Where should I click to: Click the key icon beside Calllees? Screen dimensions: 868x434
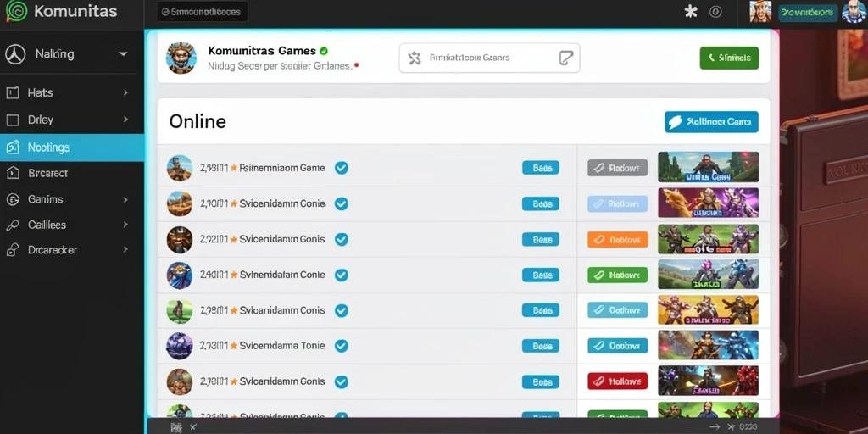tap(12, 225)
